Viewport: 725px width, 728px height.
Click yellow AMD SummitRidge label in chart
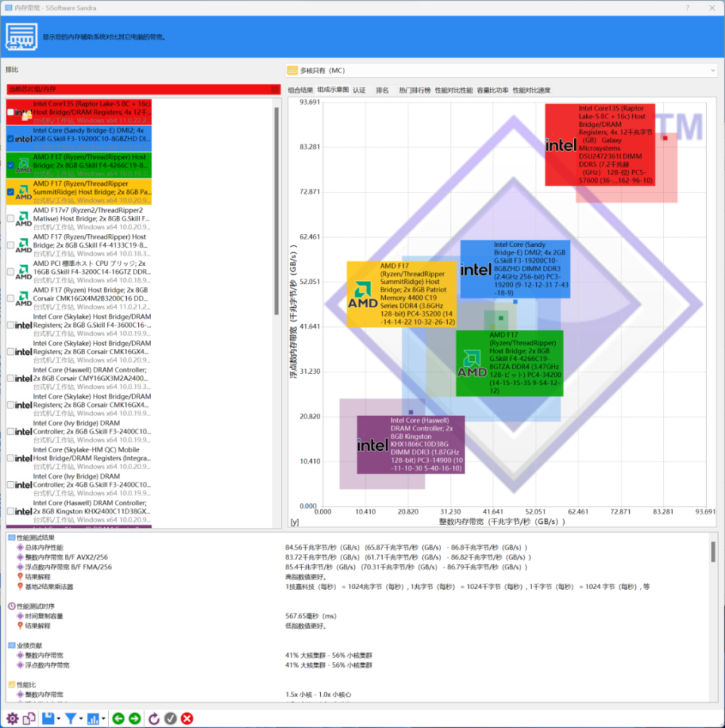(x=402, y=294)
